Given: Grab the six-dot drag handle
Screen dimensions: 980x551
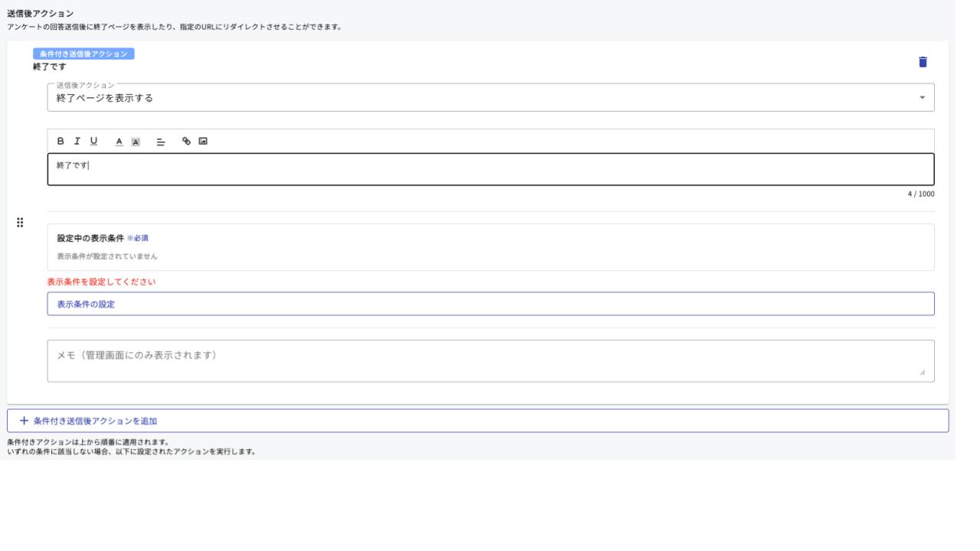Looking at the screenshot, I should click(20, 223).
